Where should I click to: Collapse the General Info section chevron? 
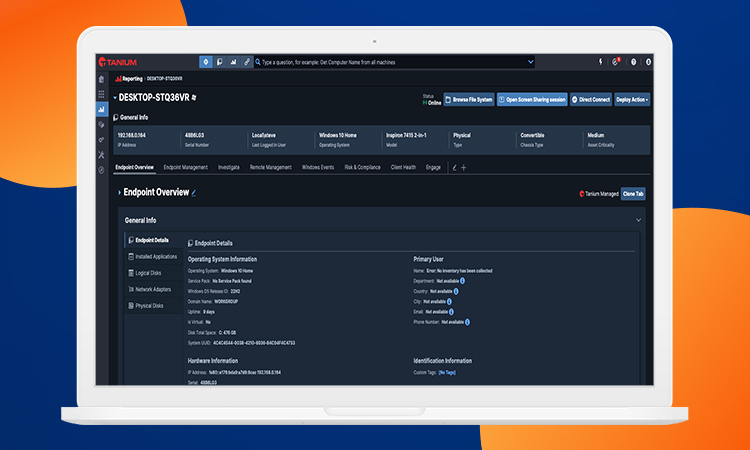(x=638, y=220)
